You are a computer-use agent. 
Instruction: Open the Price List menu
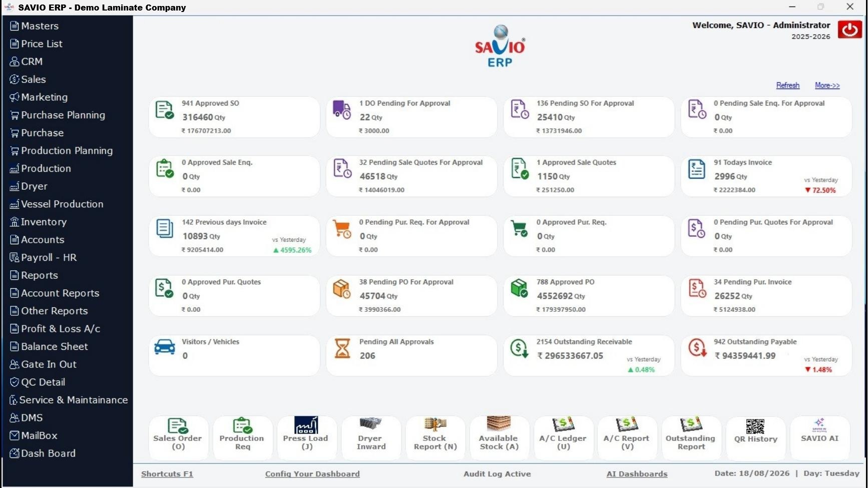pos(36,44)
